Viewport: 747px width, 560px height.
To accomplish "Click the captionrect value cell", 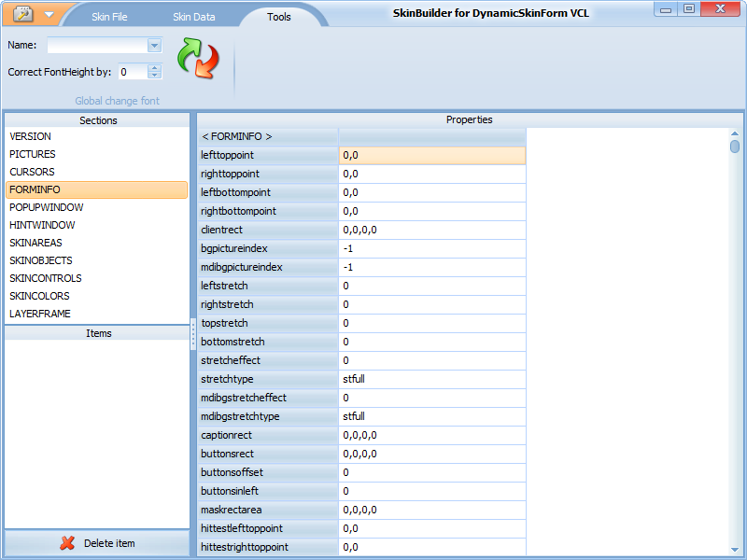I will [432, 435].
